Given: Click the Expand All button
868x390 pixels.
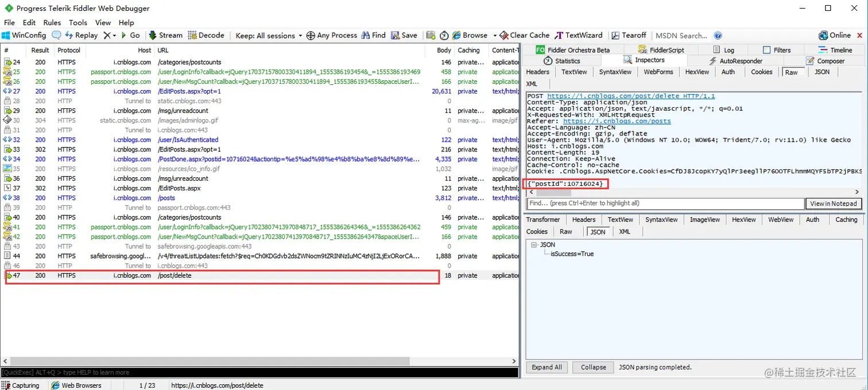Looking at the screenshot, I should [547, 367].
